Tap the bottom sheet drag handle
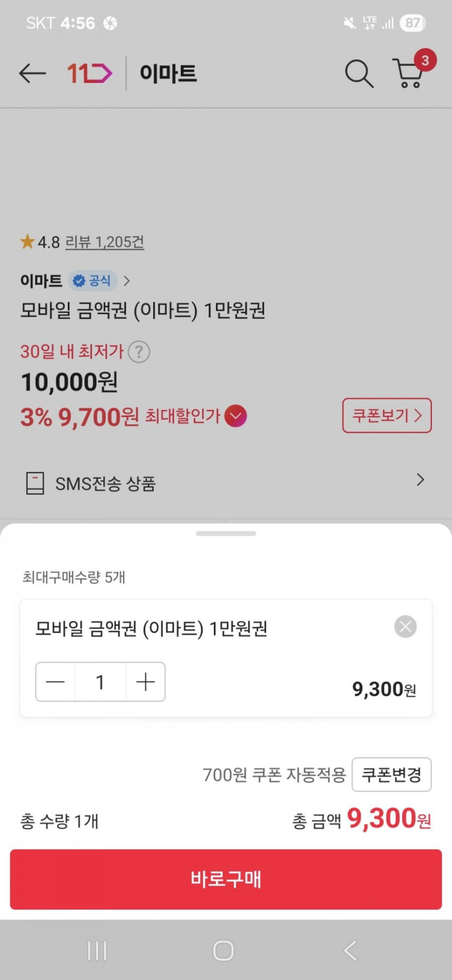The image size is (452, 980). tap(226, 534)
